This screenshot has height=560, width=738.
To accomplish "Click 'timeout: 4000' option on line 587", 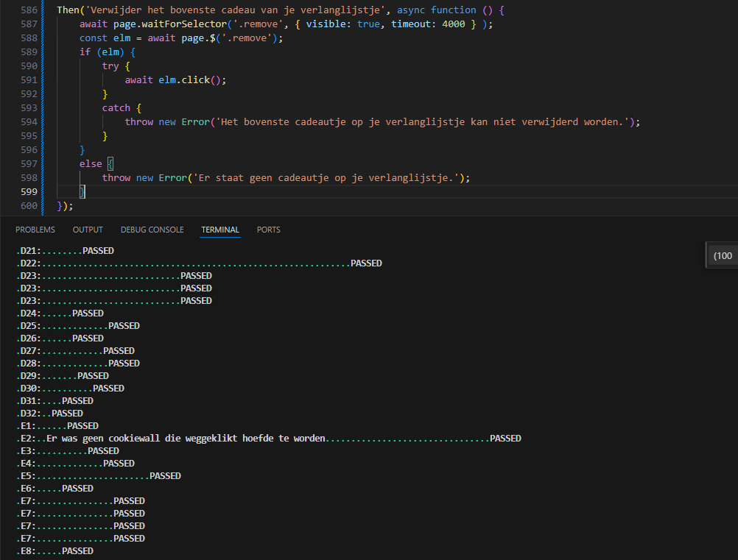I will [x=428, y=24].
